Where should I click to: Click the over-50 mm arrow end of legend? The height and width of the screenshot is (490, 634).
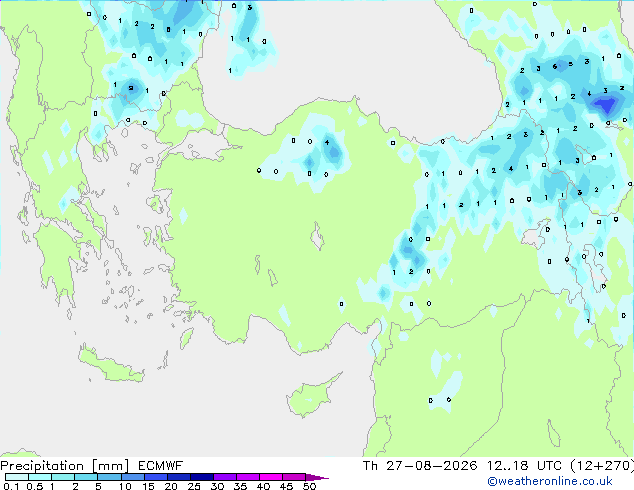coord(317,477)
